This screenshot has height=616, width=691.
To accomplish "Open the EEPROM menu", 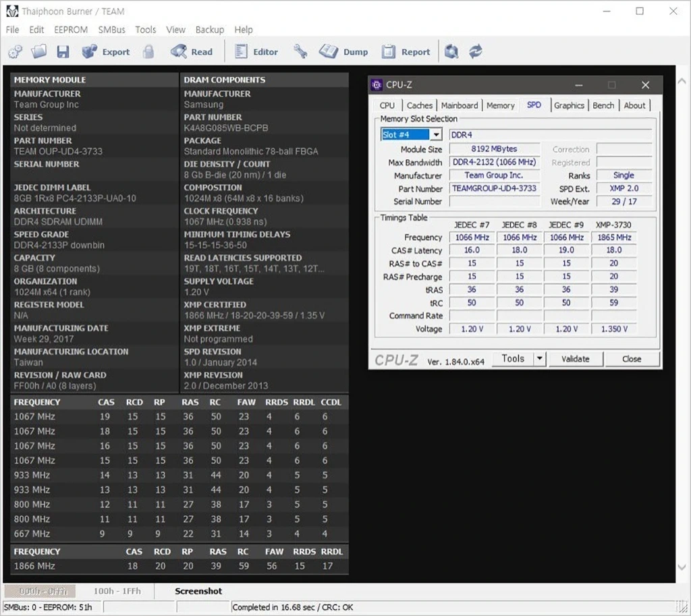I will click(x=71, y=30).
